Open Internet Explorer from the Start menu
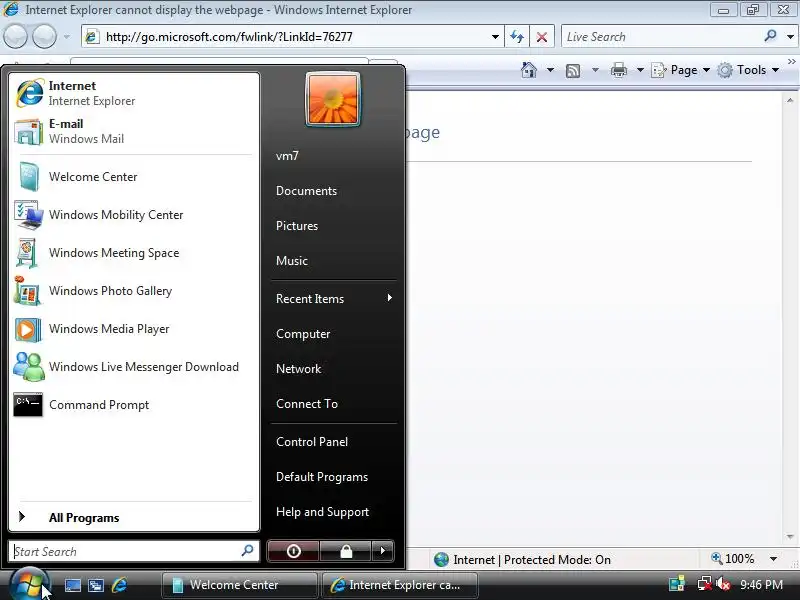 coord(134,93)
